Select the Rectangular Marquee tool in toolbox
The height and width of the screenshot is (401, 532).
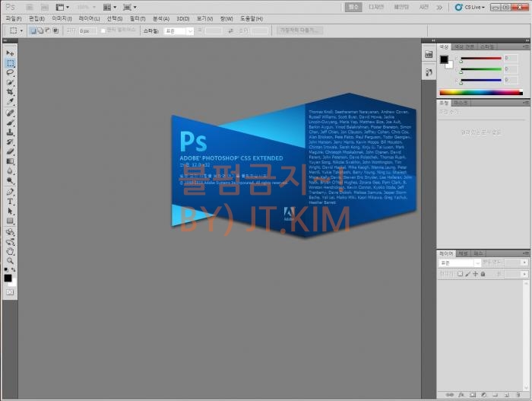[10, 63]
